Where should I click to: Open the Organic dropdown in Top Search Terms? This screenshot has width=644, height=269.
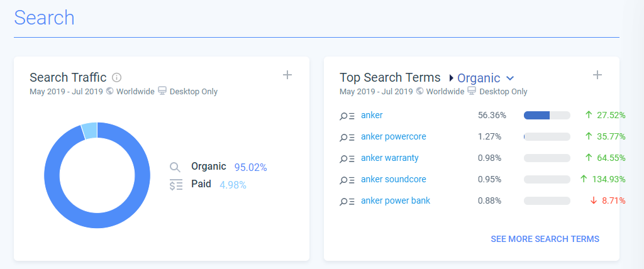coord(479,78)
